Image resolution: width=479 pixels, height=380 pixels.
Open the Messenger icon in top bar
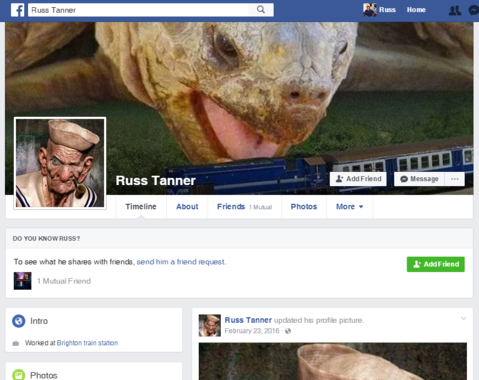pos(474,10)
